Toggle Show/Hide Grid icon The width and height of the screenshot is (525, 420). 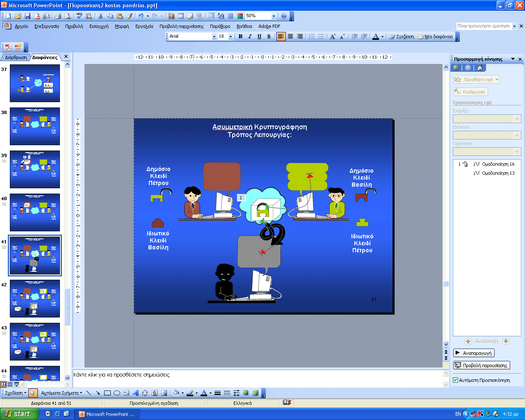click(x=231, y=16)
